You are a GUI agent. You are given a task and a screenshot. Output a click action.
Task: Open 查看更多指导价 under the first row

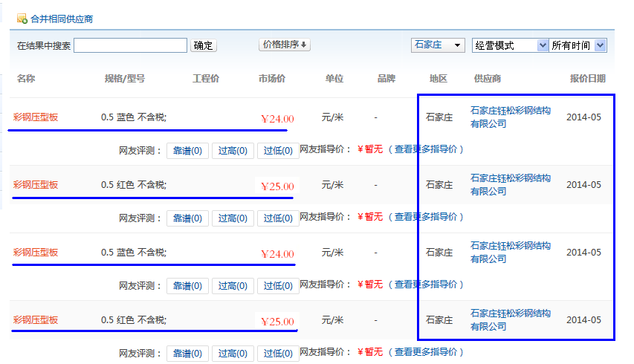pos(426,149)
